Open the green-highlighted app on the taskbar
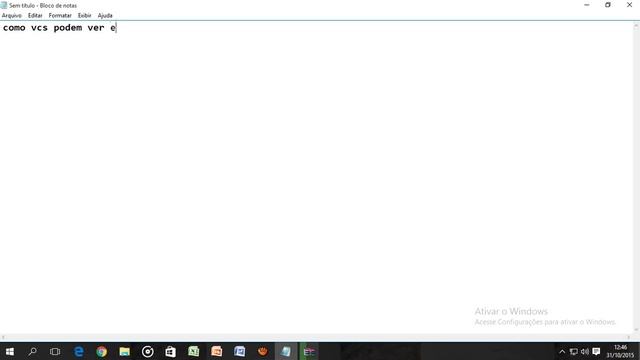The height and width of the screenshot is (360, 640). pyautogui.click(x=309, y=351)
